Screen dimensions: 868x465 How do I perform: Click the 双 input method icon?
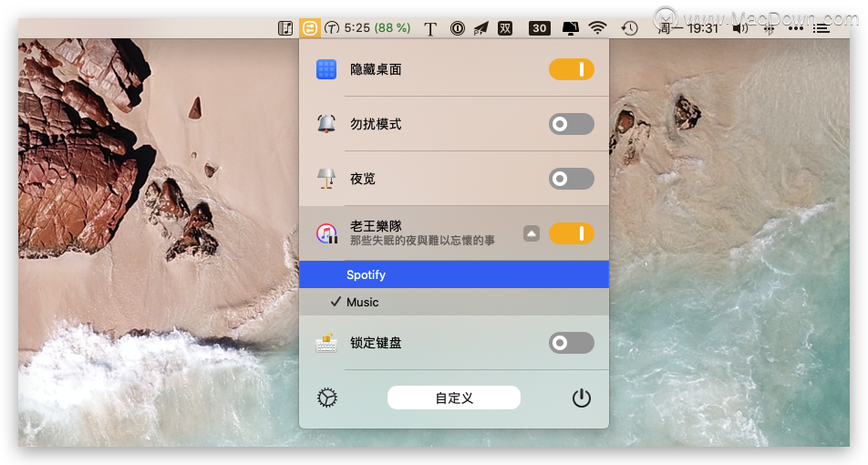[505, 27]
